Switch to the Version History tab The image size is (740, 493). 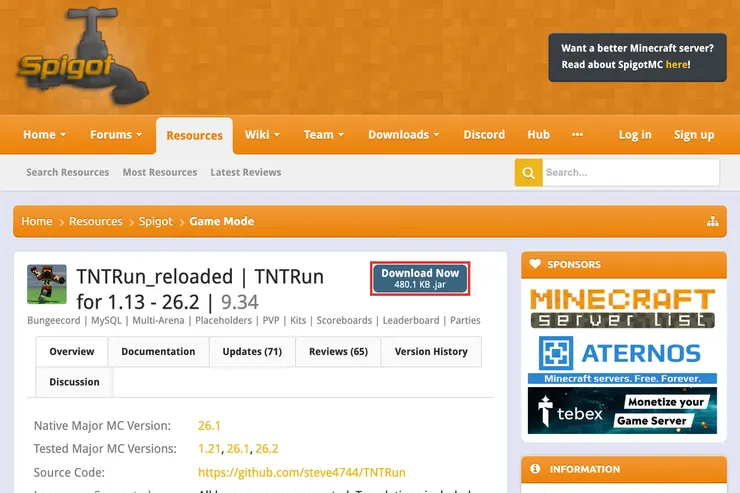pos(431,351)
